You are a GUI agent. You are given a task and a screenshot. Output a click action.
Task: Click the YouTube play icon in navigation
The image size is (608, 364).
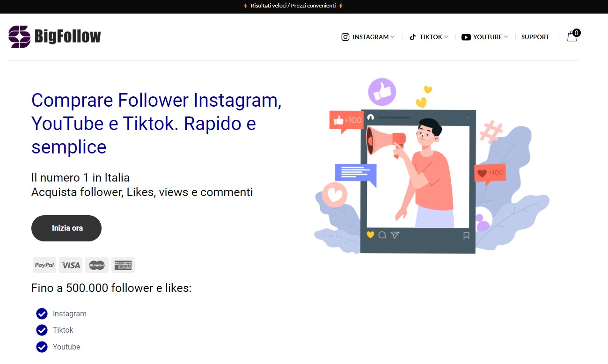tap(466, 36)
